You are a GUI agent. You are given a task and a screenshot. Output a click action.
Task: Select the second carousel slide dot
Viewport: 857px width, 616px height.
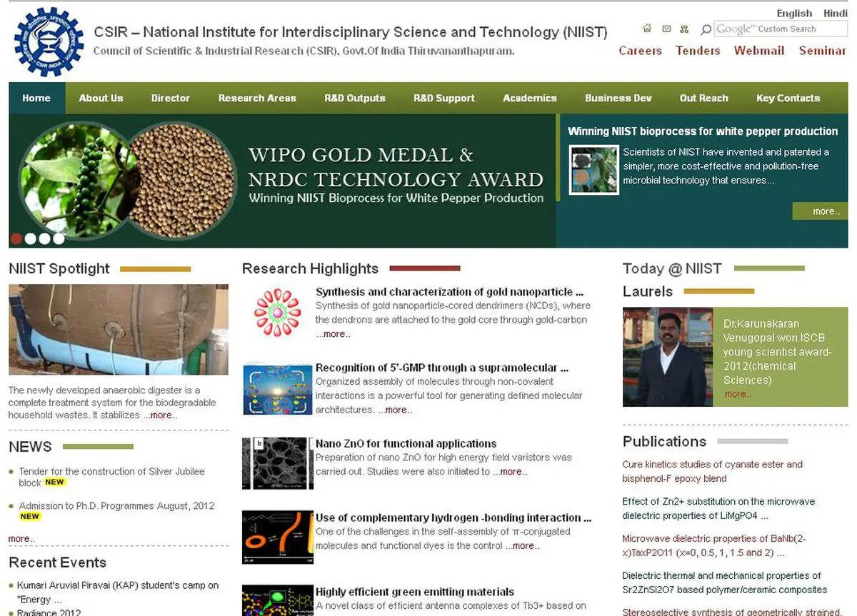[31, 239]
